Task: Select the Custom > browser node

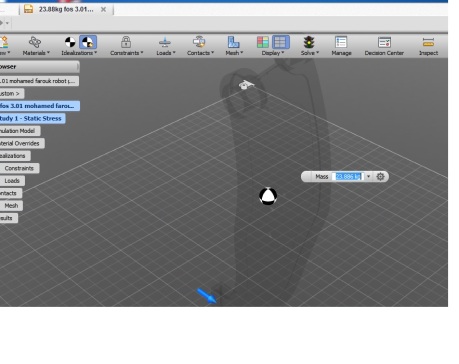Action: pyautogui.click(x=12, y=94)
